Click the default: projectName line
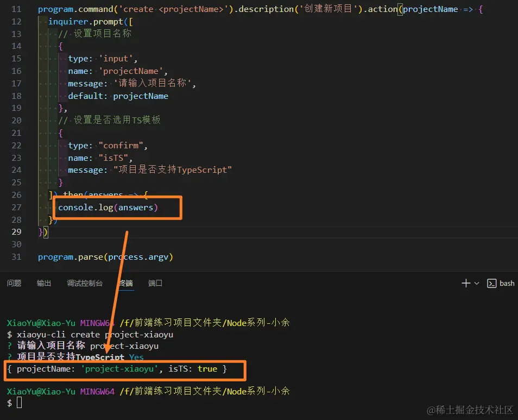The width and height of the screenshot is (518, 420). coord(118,96)
